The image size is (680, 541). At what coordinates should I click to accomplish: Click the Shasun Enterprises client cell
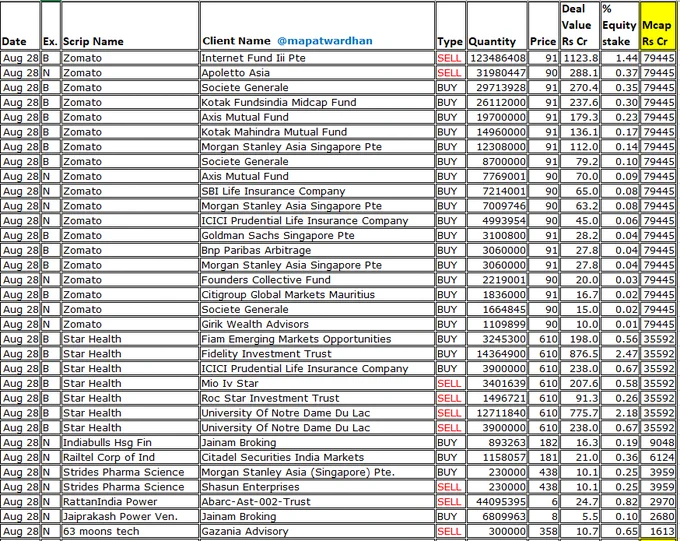317,487
